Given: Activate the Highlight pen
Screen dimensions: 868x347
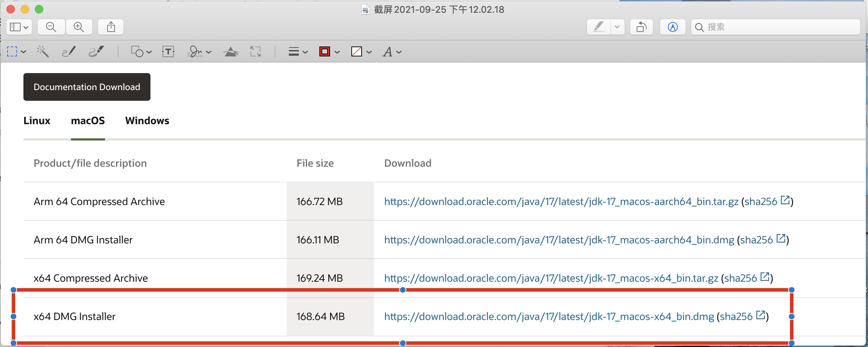Looking at the screenshot, I should tap(599, 27).
